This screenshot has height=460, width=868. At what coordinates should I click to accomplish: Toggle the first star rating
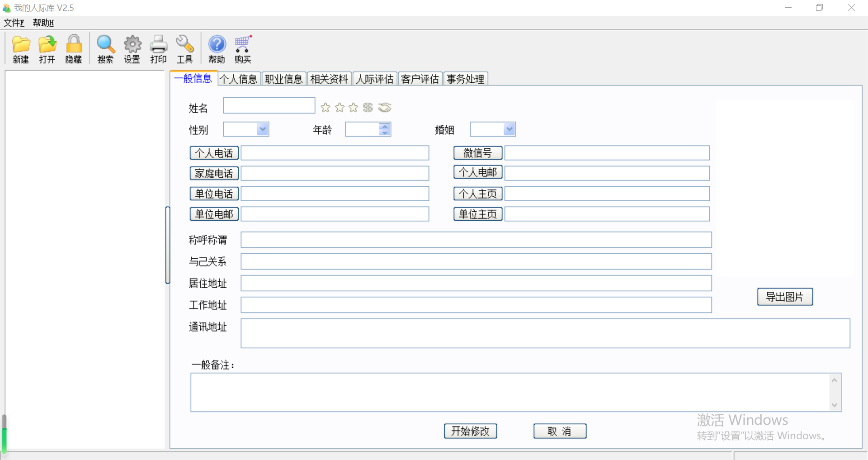(x=325, y=108)
